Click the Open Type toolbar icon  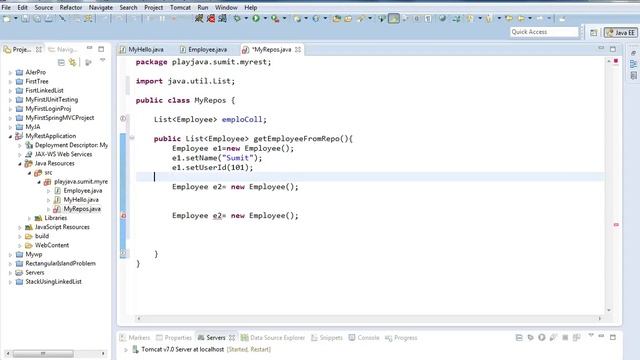pos(336,19)
